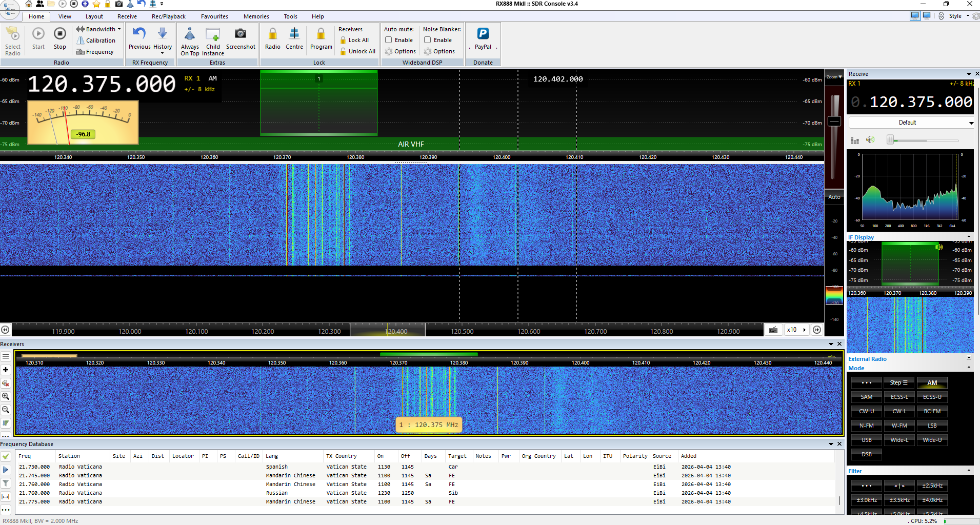Screen dimensions: 980x525
Task: Enable the Noise Blanker checkbox
Action: [427, 40]
